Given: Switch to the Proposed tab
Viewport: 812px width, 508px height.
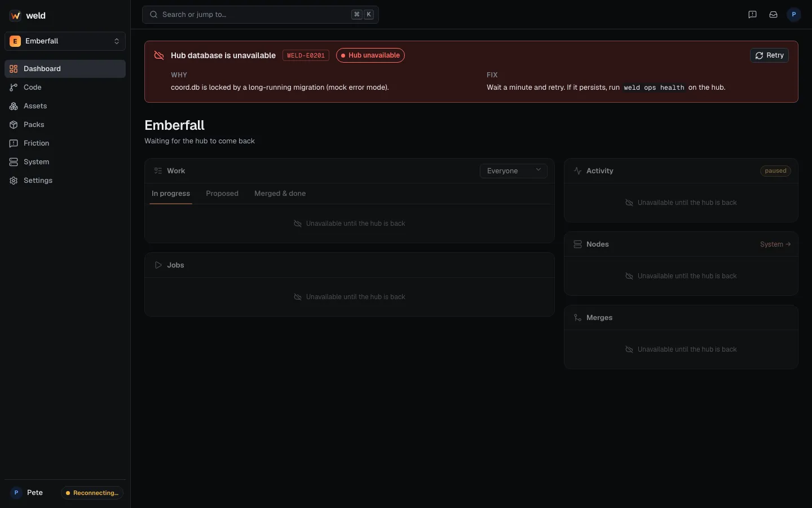Looking at the screenshot, I should 222,194.
